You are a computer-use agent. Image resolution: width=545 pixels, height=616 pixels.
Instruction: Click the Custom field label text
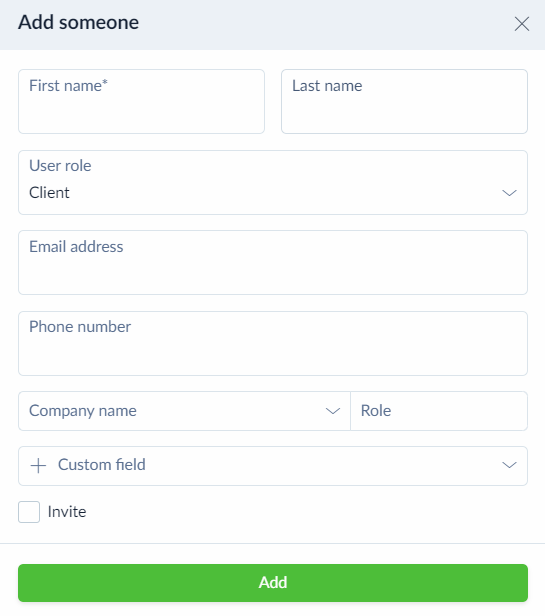tap(102, 465)
